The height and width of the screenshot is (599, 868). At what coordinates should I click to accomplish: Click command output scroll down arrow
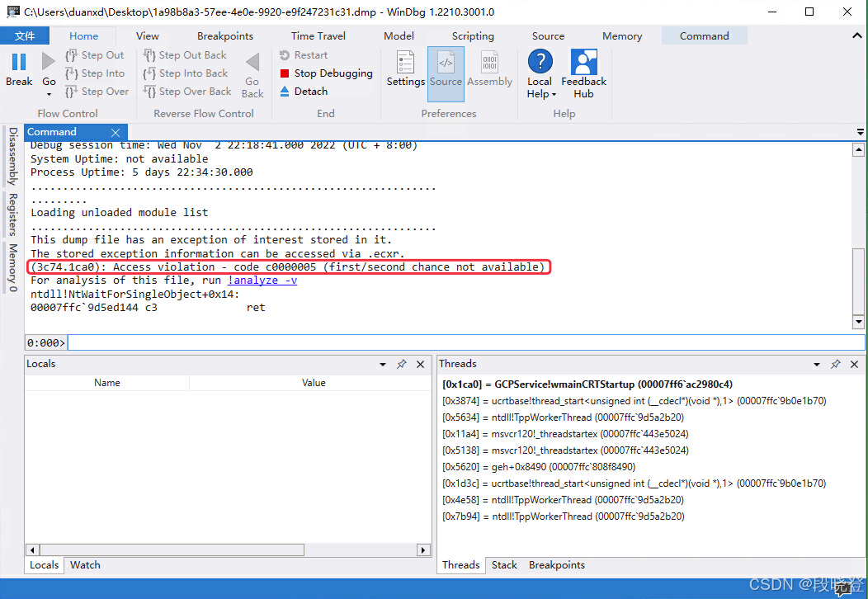[x=859, y=322]
